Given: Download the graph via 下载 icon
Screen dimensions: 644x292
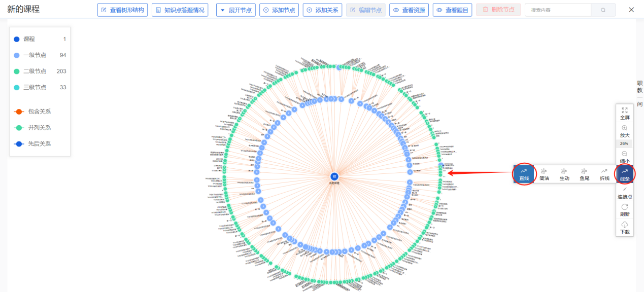Looking at the screenshot, I should (624, 225).
